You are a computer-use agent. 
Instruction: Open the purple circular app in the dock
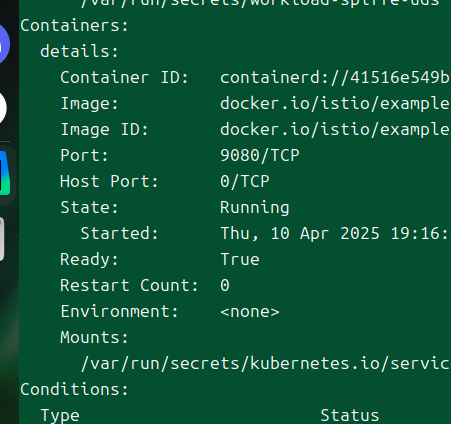pyautogui.click(x=4, y=44)
